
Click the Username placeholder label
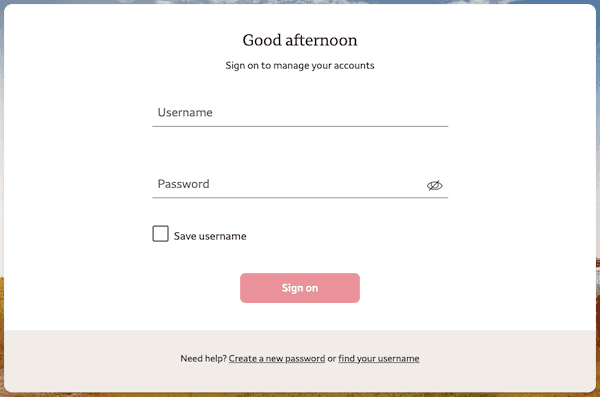(x=185, y=113)
